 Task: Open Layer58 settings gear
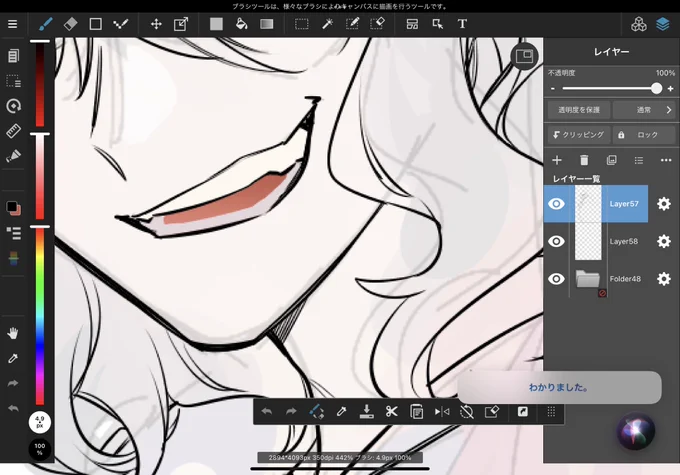(664, 241)
